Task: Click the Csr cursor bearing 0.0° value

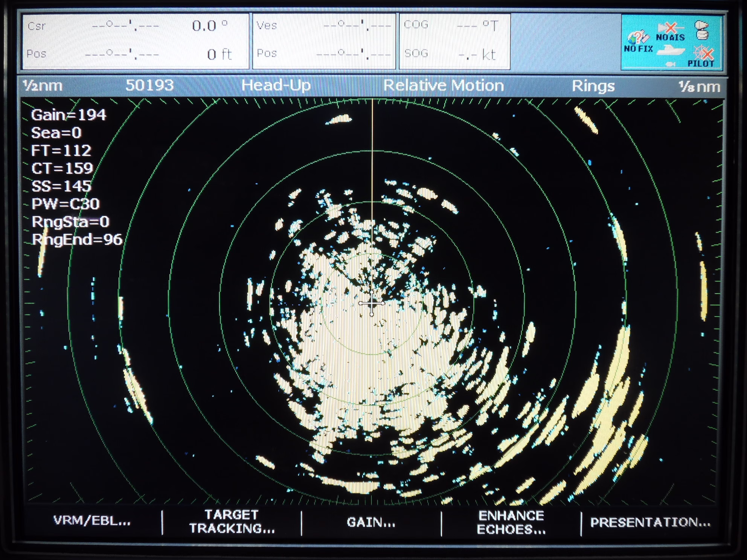Action: tap(210, 26)
